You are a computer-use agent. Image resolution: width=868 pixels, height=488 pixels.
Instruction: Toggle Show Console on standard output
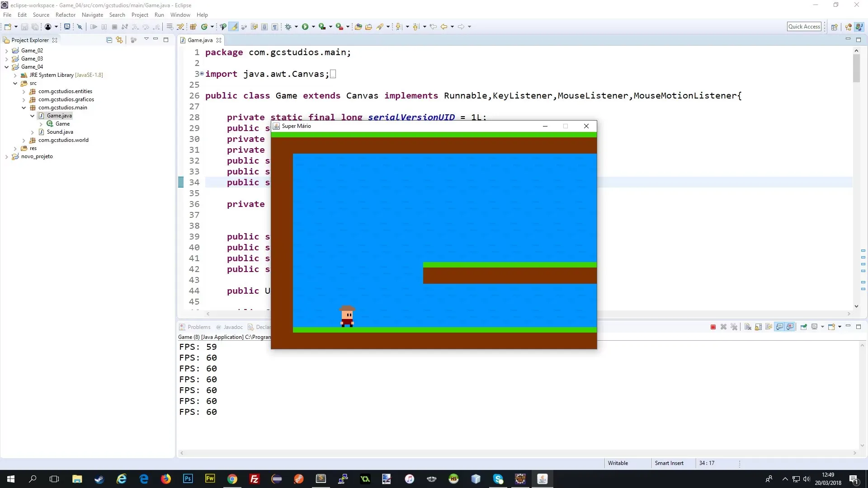(779, 327)
